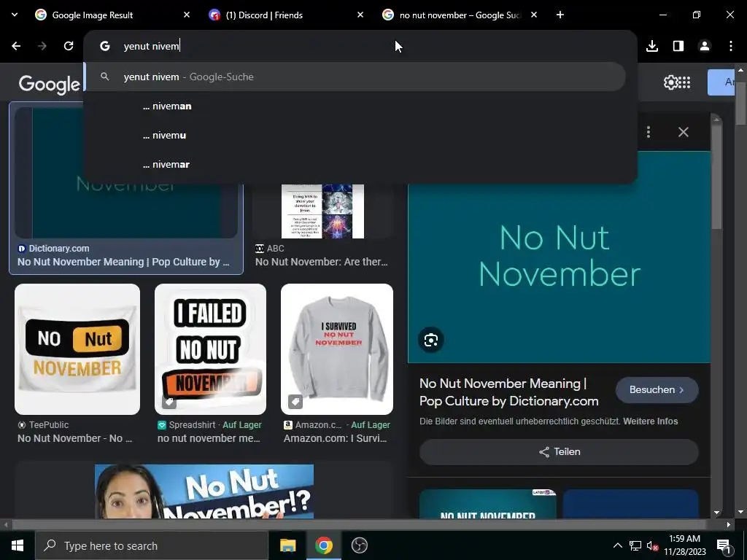The width and height of the screenshot is (747, 560).
Task: Open the 'No Nut November!?' woman video thumbnail
Action: tap(204, 491)
